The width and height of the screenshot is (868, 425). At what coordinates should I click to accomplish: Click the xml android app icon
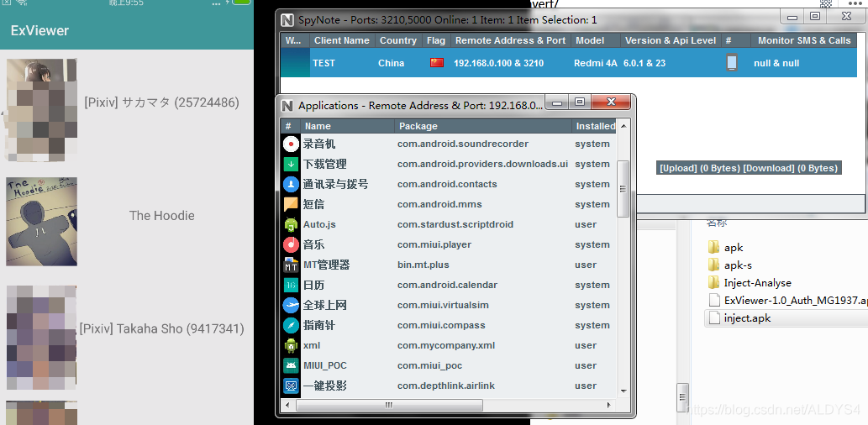pos(291,346)
